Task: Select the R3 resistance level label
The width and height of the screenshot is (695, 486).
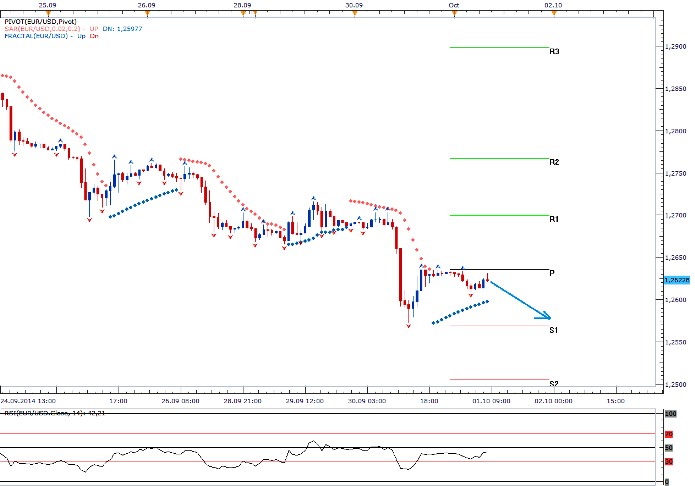Action: pyautogui.click(x=554, y=51)
